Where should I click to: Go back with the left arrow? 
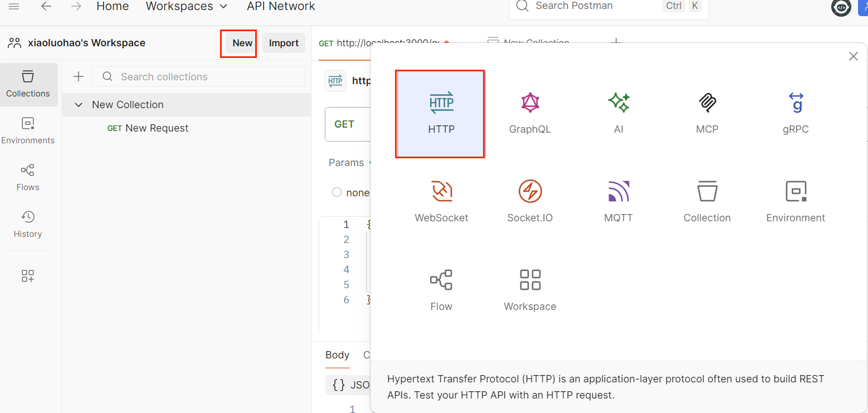pos(46,6)
